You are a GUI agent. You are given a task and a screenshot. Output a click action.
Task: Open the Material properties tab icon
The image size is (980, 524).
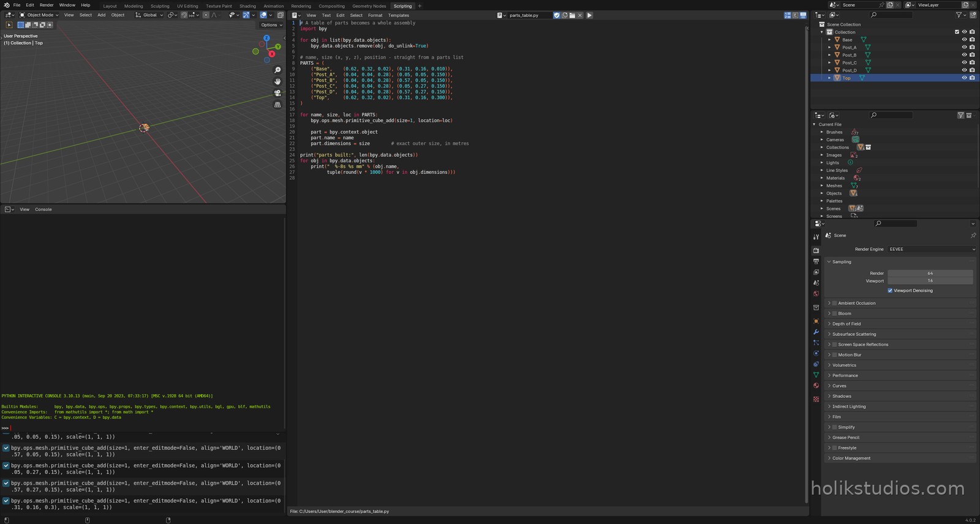click(x=816, y=386)
